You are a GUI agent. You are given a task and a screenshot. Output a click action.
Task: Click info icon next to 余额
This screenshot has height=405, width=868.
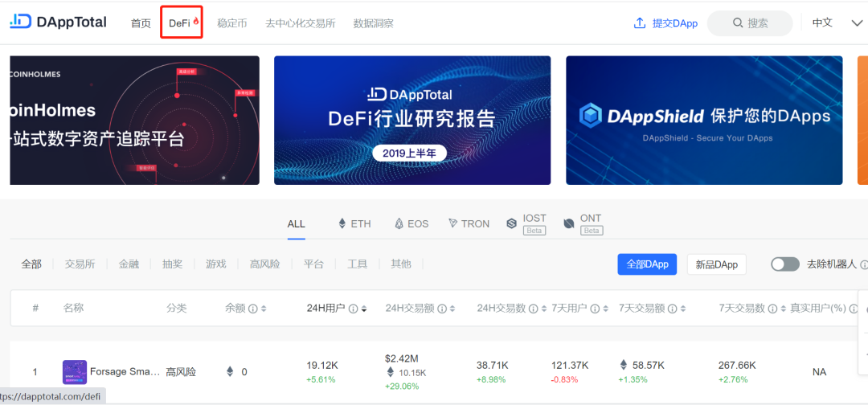coord(252,309)
